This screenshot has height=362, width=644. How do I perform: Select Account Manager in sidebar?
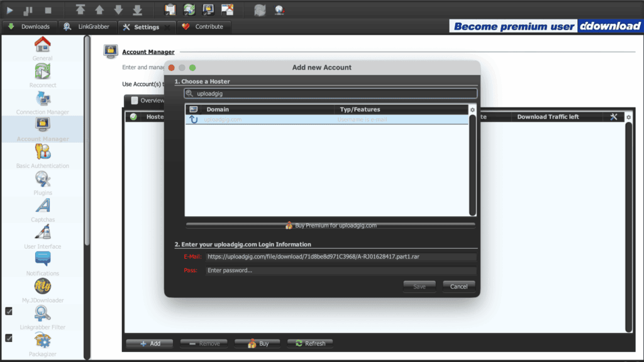[42, 129]
